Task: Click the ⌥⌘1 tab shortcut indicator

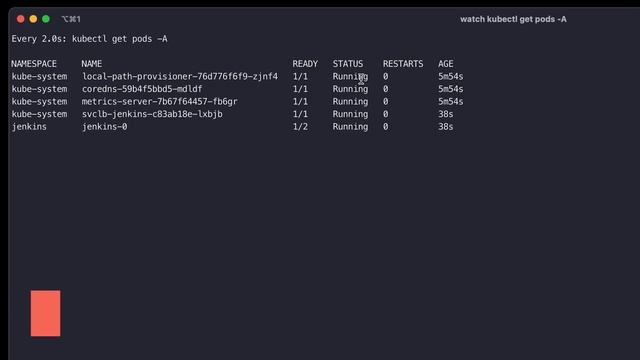Action: click(x=71, y=19)
